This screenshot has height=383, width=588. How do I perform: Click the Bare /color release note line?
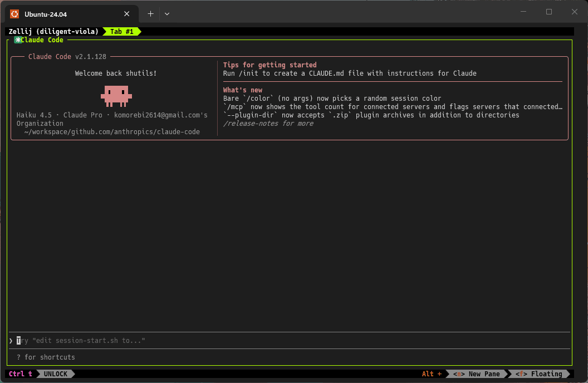[332, 99]
